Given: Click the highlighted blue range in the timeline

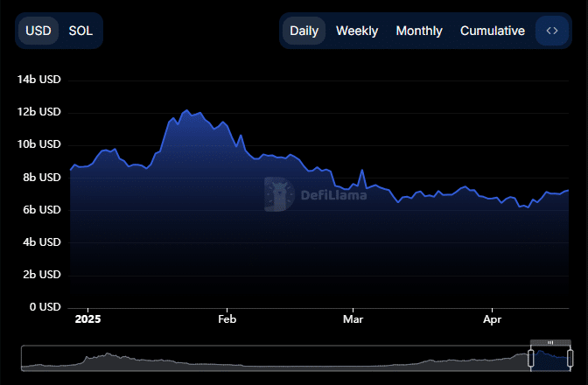Looking at the screenshot, I should 550,359.
